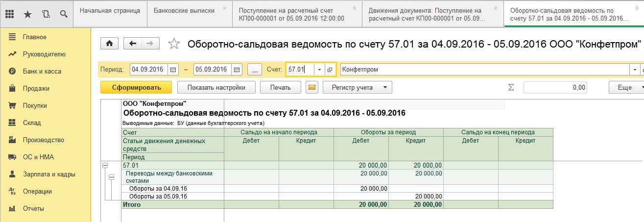Click the Показать настройки button
644x222 pixels.
pos(215,87)
